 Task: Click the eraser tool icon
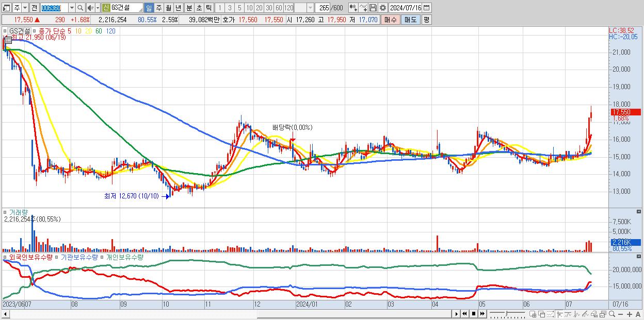tap(594, 314)
